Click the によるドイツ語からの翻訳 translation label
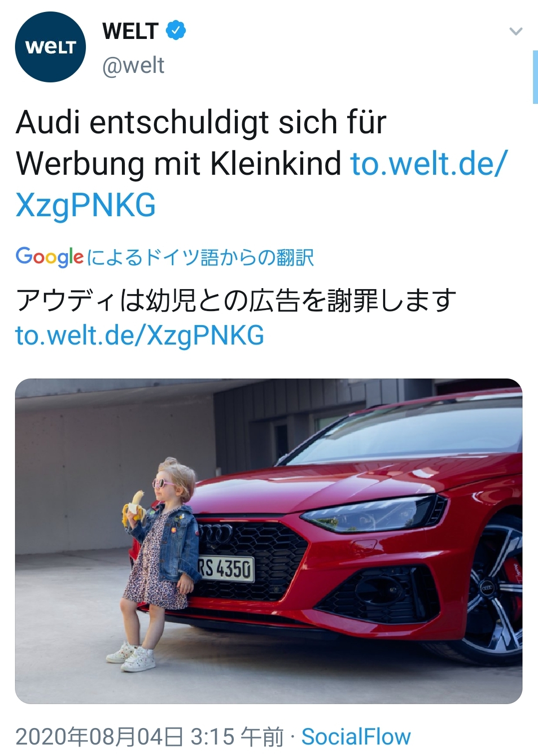Screen dimensions: 538x756 click(x=200, y=258)
